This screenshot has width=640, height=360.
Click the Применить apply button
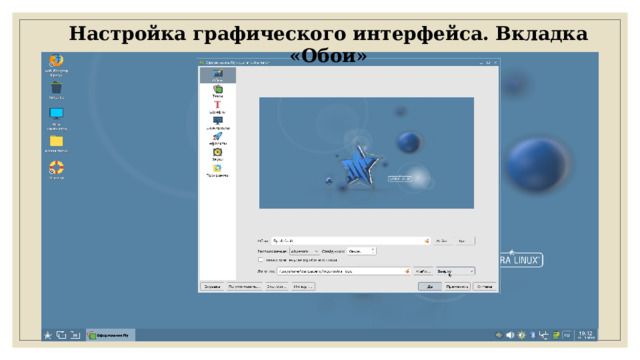tap(457, 287)
